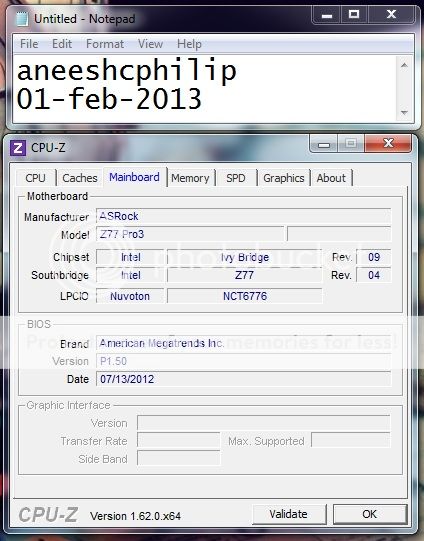Switch to the Memory tab

190,178
